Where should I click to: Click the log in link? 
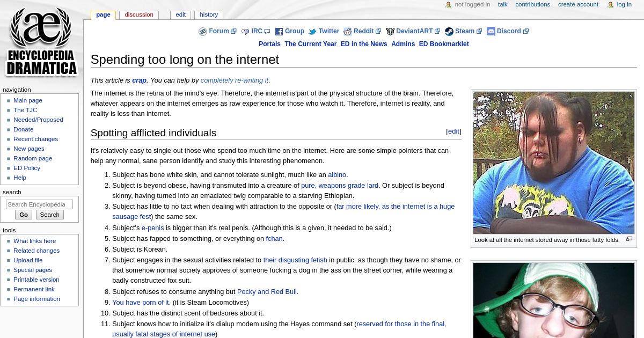point(624,4)
